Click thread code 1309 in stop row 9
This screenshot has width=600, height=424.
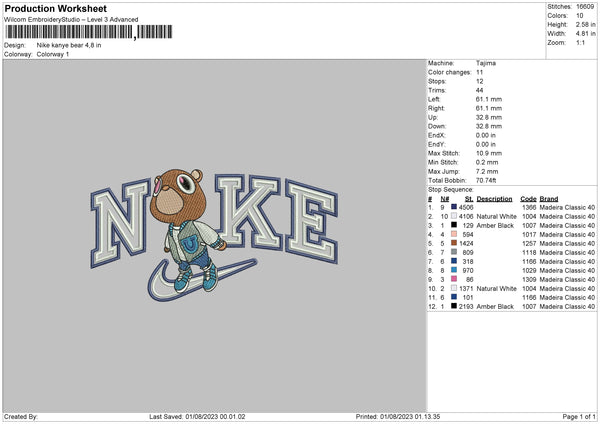point(529,280)
